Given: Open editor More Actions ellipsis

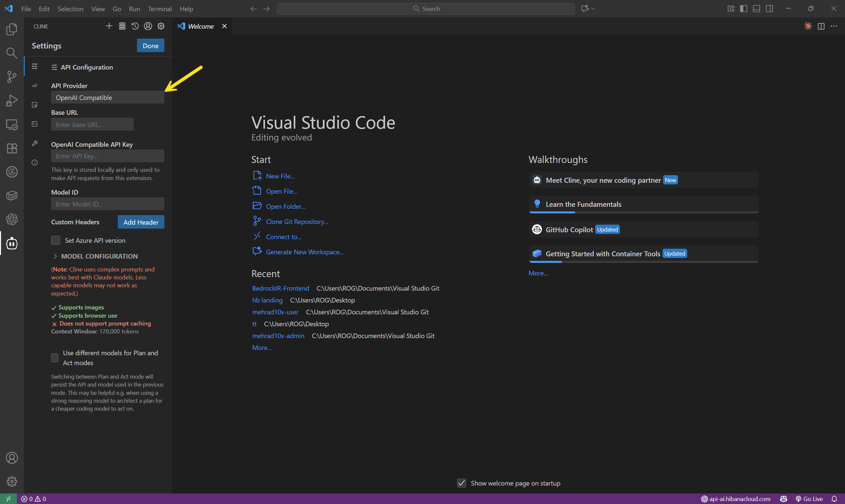Looking at the screenshot, I should [834, 26].
